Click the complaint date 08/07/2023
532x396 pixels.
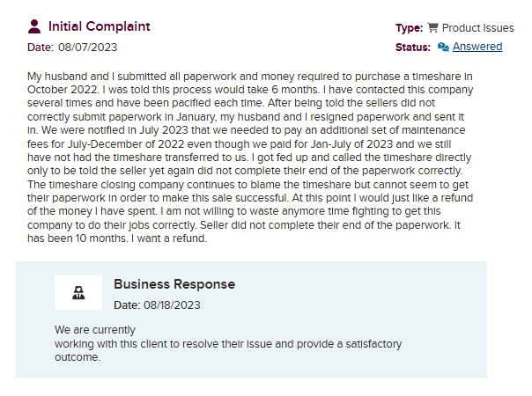click(87, 47)
